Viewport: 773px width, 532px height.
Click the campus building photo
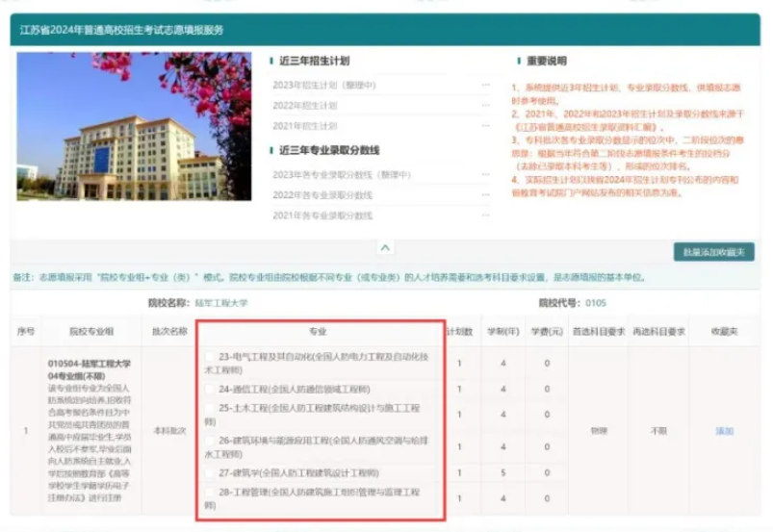[x=134, y=126]
